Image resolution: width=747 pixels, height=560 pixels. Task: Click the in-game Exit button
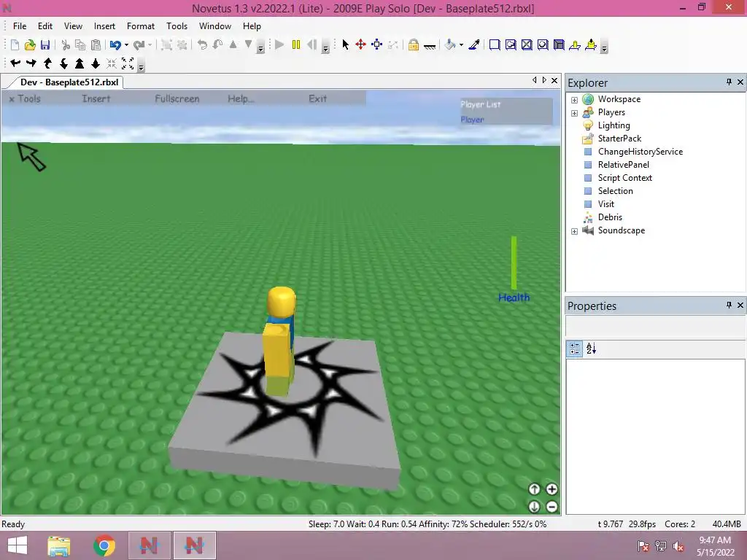tap(317, 98)
